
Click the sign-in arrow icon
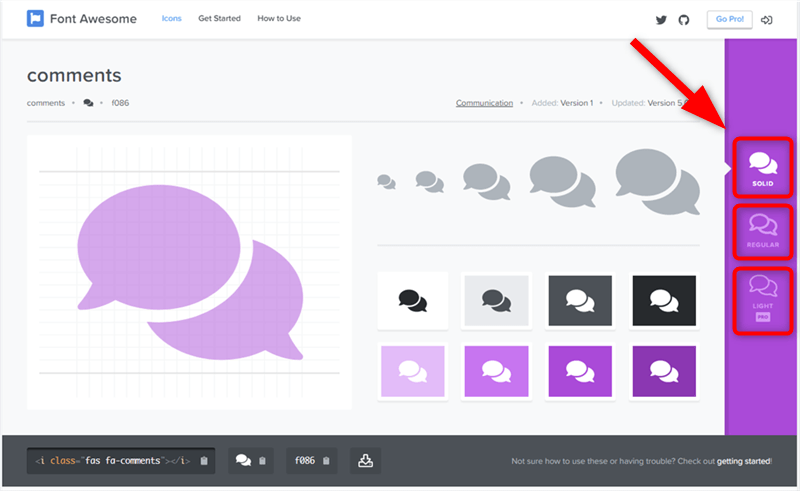(767, 19)
